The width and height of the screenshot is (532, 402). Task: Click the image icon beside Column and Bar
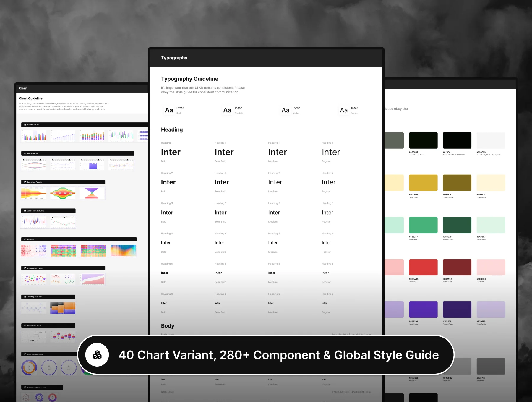pyautogui.click(x=25, y=125)
